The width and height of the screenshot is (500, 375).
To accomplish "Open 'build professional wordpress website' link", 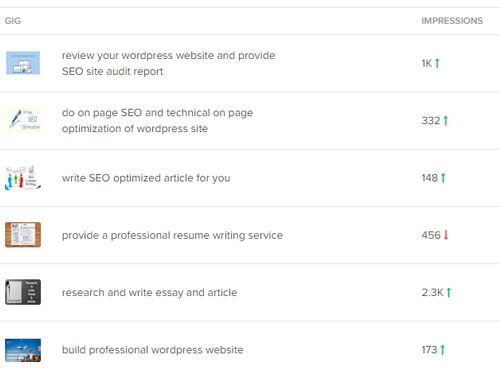I will (152, 350).
